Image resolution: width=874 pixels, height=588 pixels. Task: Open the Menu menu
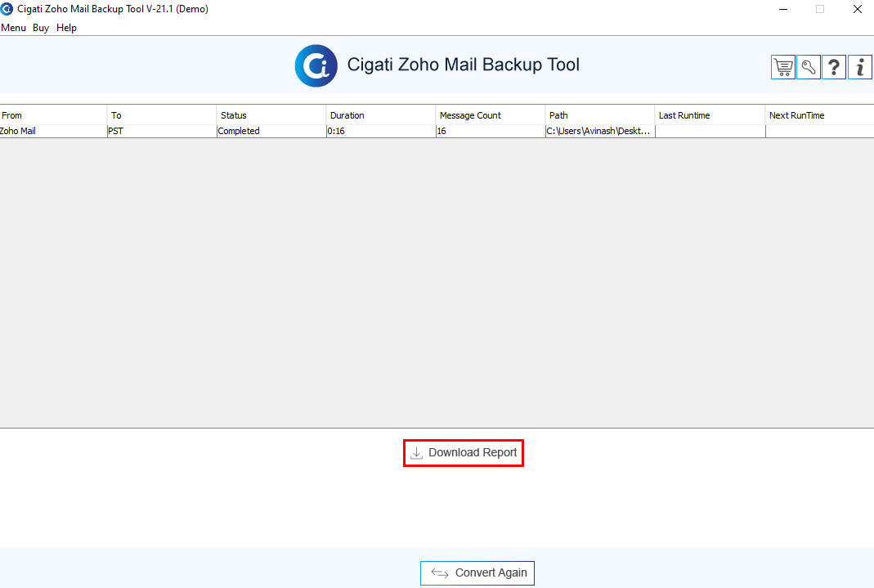tap(13, 28)
